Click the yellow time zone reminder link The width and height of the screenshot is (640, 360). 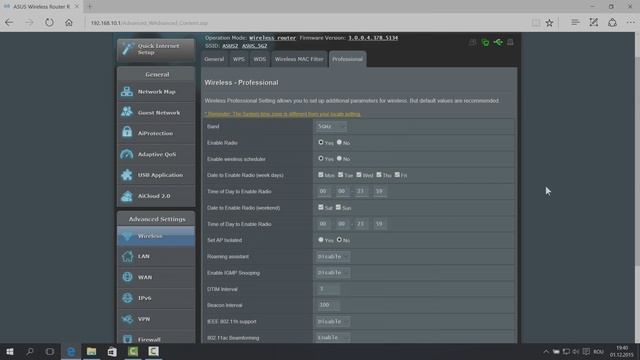(x=283, y=114)
